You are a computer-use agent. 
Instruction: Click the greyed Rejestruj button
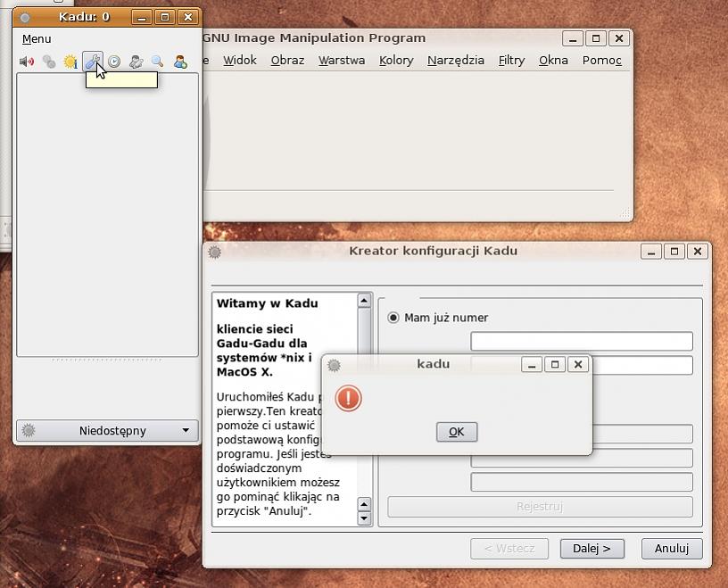pos(540,506)
